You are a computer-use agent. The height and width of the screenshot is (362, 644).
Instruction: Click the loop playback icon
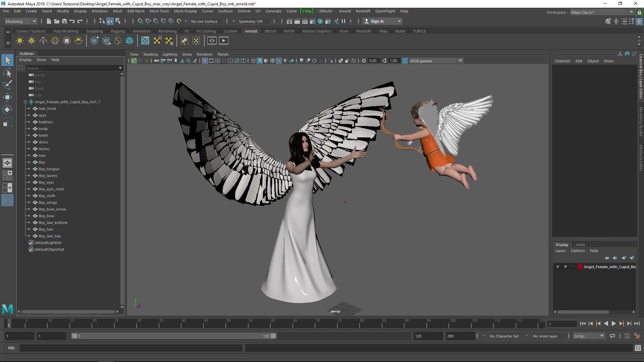(612, 336)
